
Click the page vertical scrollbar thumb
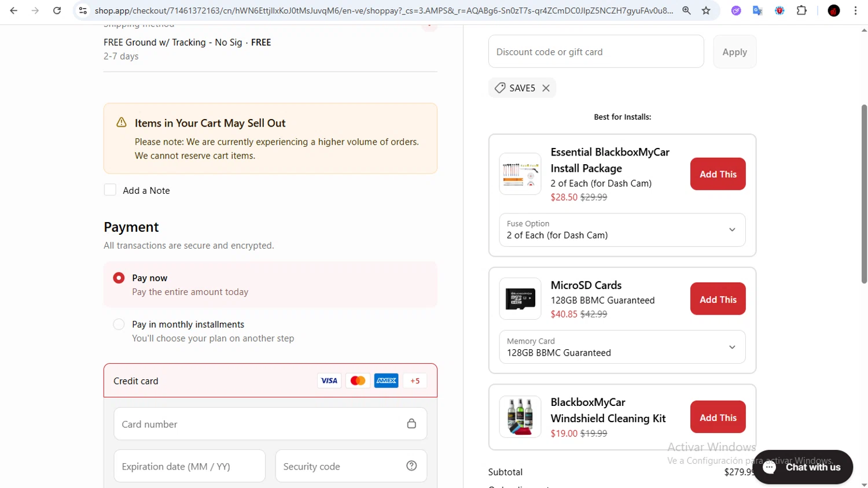864,194
